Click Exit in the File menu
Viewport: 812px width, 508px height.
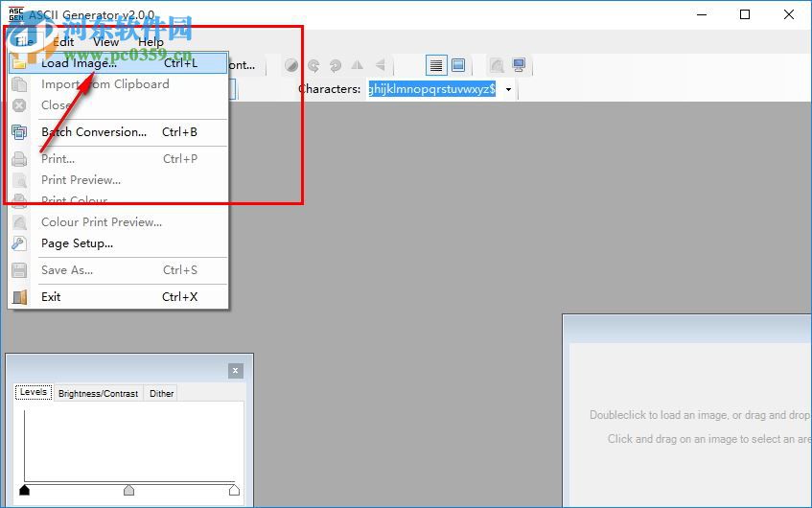click(x=118, y=297)
